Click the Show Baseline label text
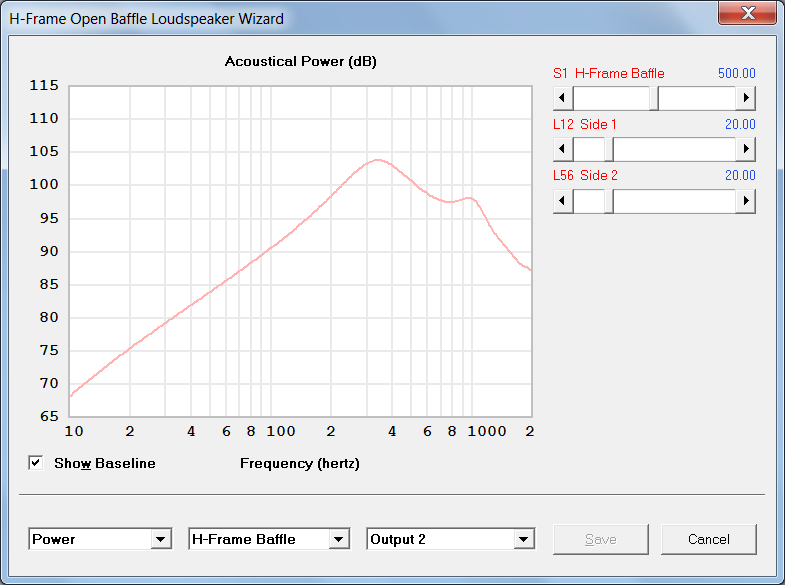This screenshot has width=785, height=585. tap(105, 463)
